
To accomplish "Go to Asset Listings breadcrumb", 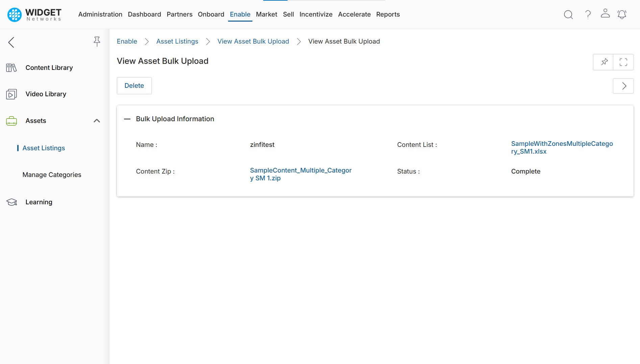I will click(x=177, y=42).
